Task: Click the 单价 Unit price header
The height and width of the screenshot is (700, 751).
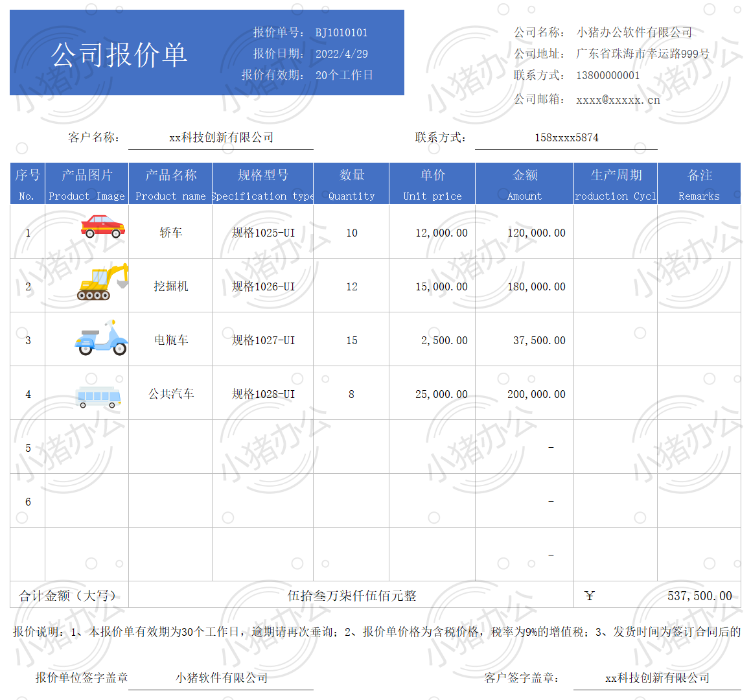Action: tap(432, 184)
